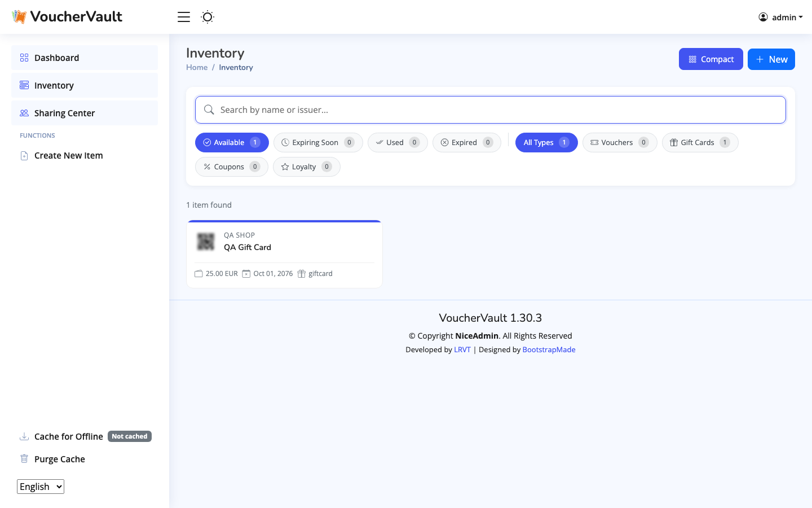This screenshot has height=508, width=812.
Task: Click the Sharing Center people icon
Action: coord(24,113)
